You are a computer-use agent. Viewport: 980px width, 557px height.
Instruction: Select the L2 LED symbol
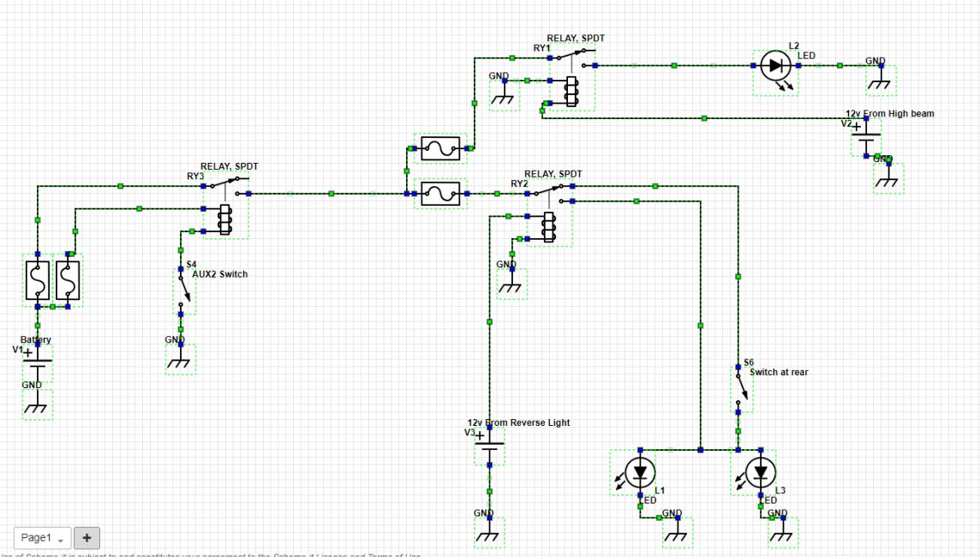click(775, 66)
